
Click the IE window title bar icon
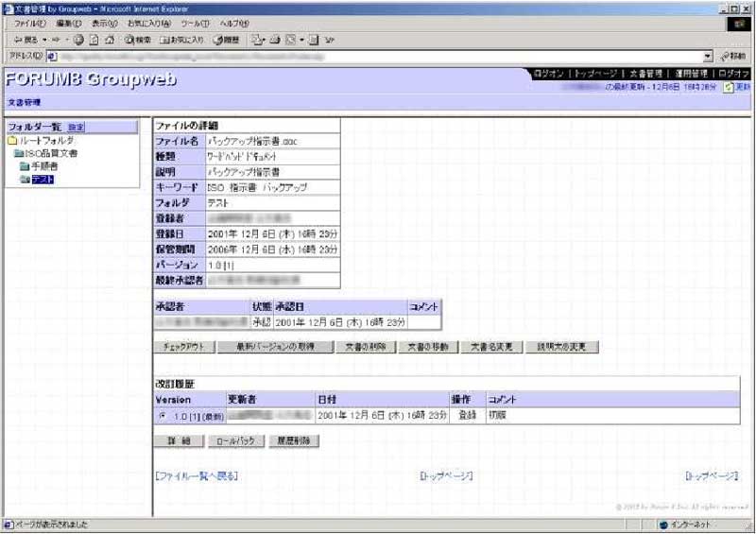click(x=9, y=9)
